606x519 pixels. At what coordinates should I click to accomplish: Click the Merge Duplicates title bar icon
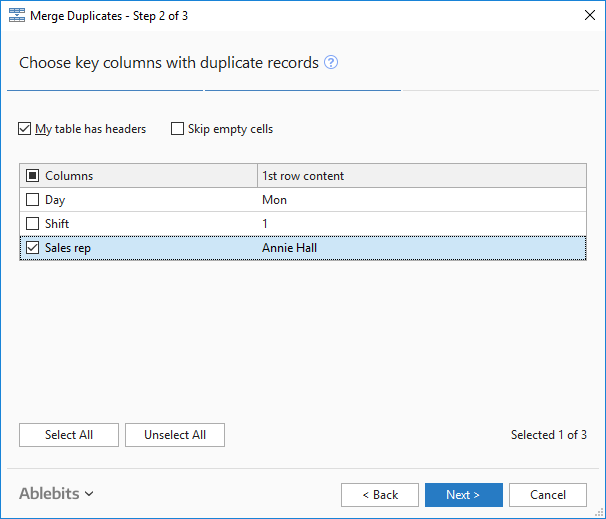pyautogui.click(x=17, y=15)
